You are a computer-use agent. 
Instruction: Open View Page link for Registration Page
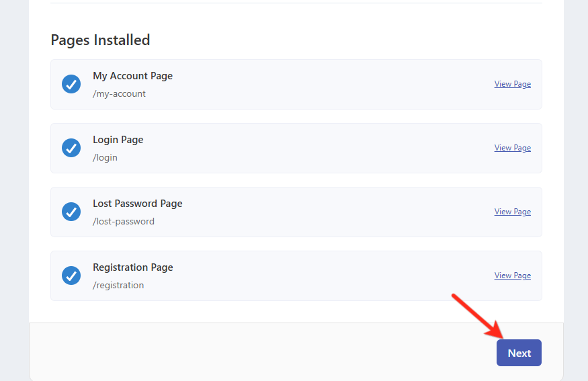513,276
